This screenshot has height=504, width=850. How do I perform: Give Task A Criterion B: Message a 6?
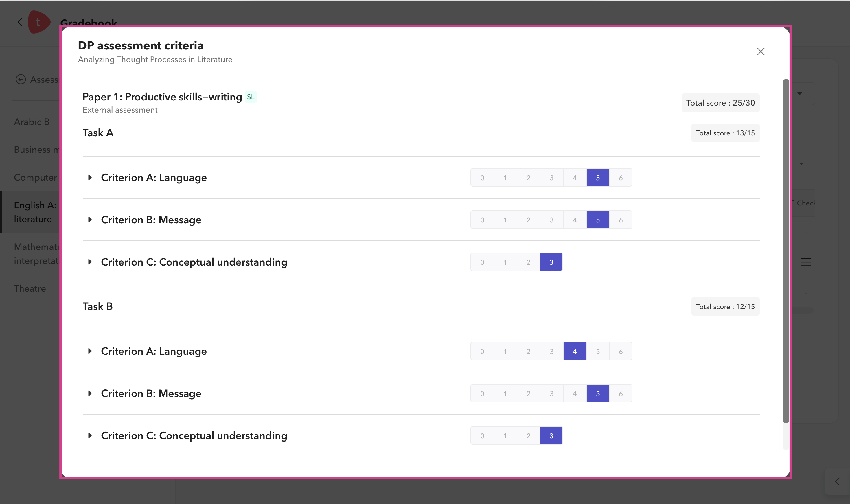[x=621, y=220]
